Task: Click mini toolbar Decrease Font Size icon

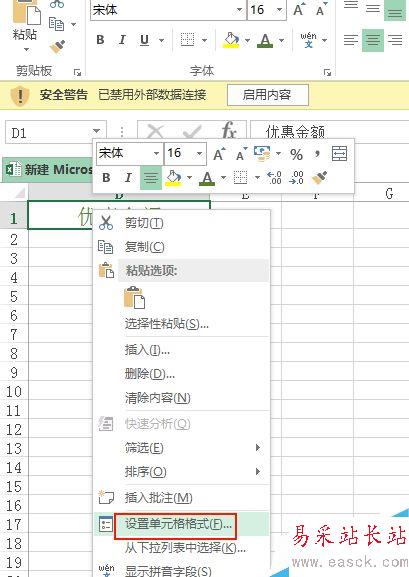Action: click(x=241, y=154)
